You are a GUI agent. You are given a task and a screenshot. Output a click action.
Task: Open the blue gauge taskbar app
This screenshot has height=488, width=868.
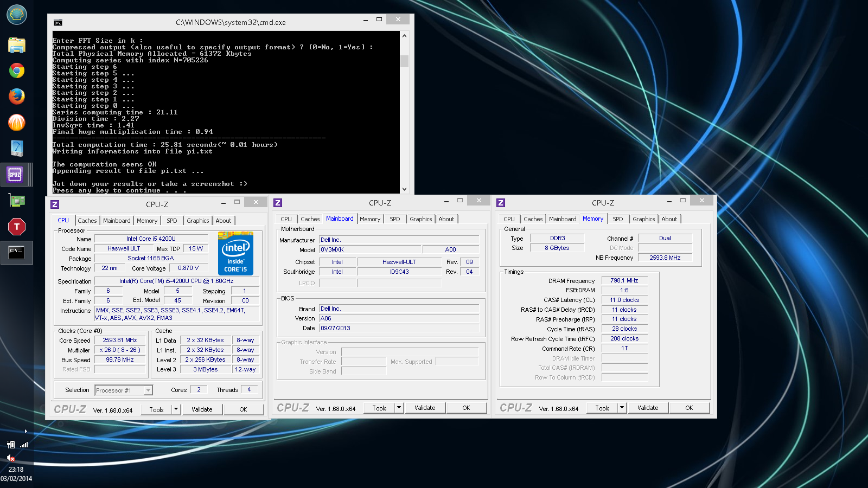[x=17, y=148]
